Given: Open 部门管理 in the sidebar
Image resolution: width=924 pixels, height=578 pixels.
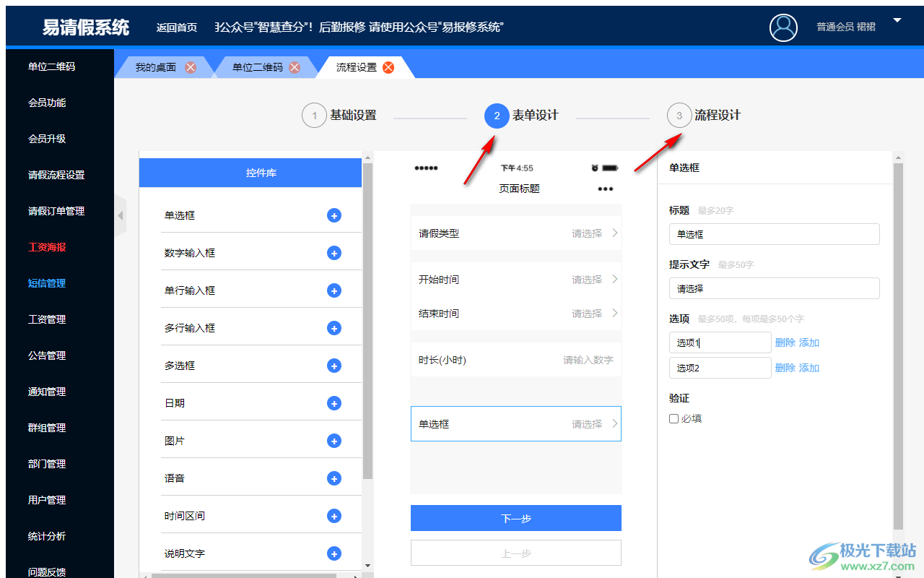Looking at the screenshot, I should point(47,464).
